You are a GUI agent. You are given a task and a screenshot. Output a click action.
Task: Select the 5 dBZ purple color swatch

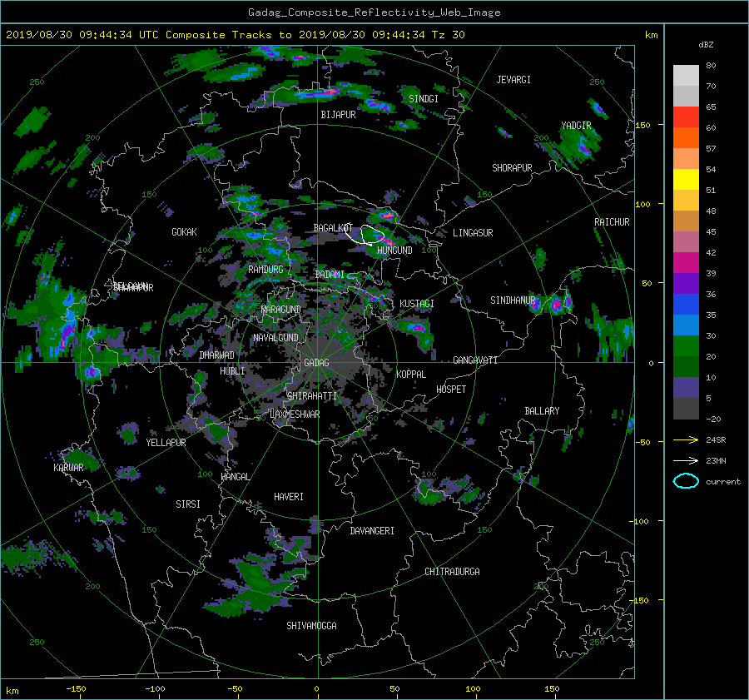pyautogui.click(x=686, y=388)
